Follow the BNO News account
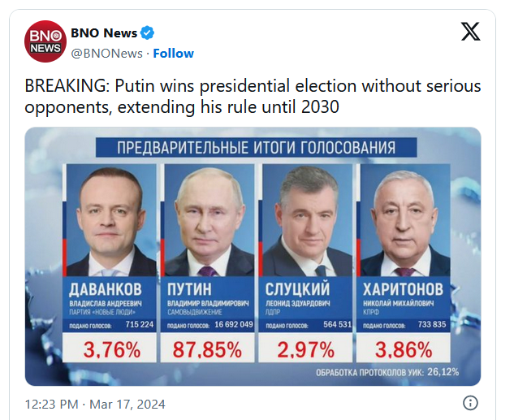This screenshot has width=514, height=420. (174, 53)
